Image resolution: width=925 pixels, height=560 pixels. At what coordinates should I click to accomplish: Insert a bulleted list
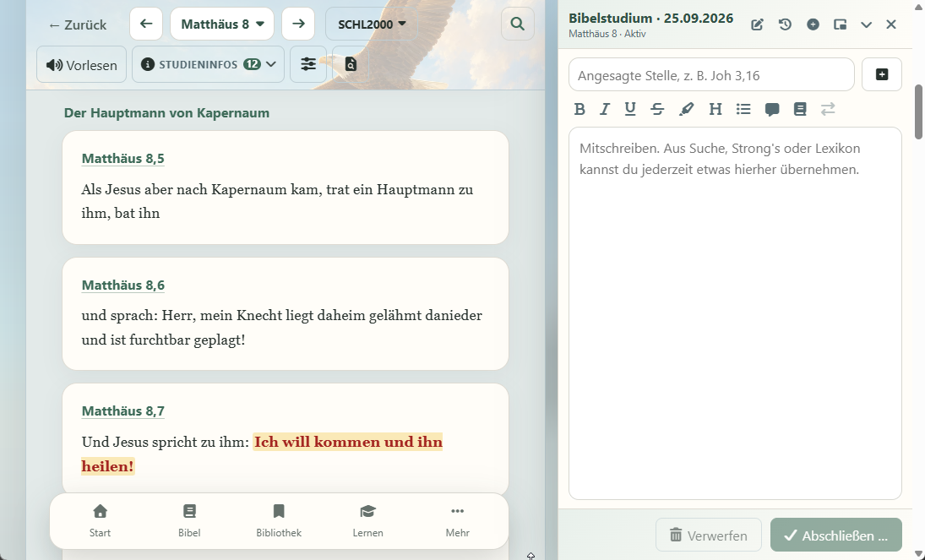point(743,109)
